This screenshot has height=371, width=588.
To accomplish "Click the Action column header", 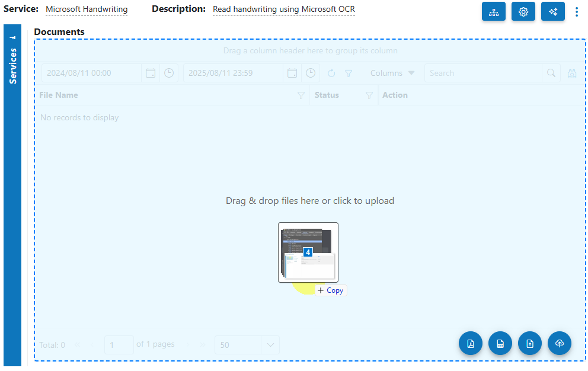I will tap(395, 95).
